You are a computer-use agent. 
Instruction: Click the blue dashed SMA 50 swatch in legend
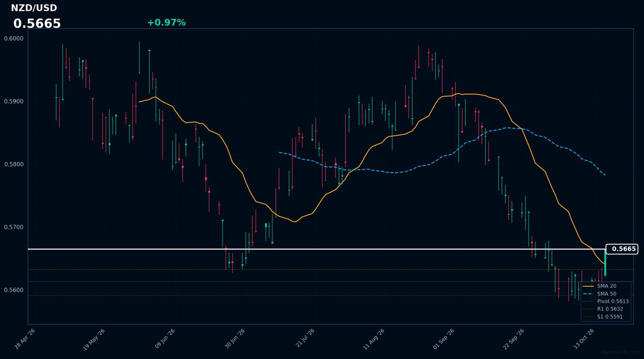588,294
